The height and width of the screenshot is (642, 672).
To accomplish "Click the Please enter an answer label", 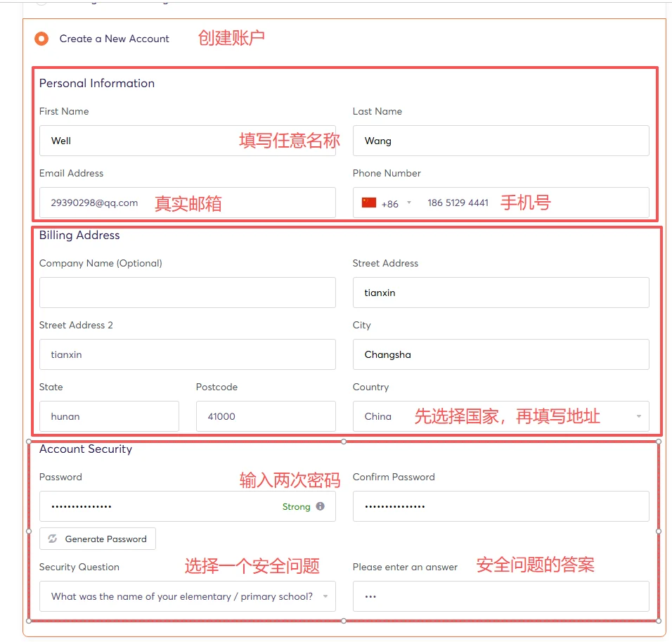I will pos(405,567).
